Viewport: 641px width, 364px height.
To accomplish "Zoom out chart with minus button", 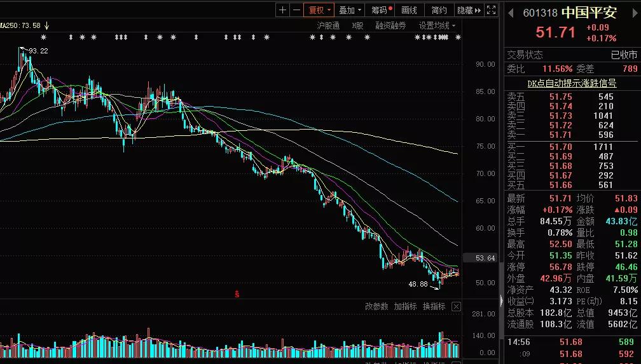I will pyautogui.click(x=296, y=10).
